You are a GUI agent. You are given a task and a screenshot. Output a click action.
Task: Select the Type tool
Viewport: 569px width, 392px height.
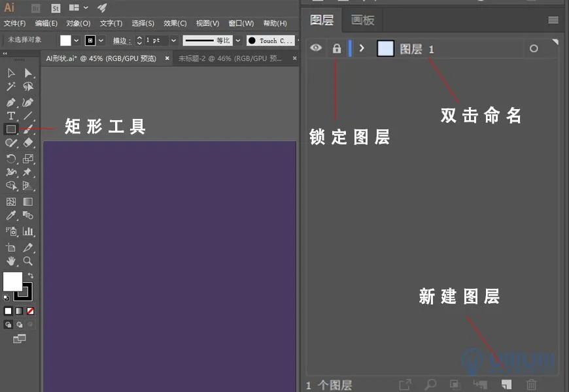tap(10, 116)
